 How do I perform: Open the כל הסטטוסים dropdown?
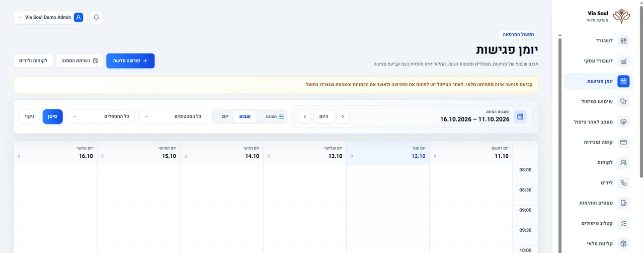coord(173,116)
